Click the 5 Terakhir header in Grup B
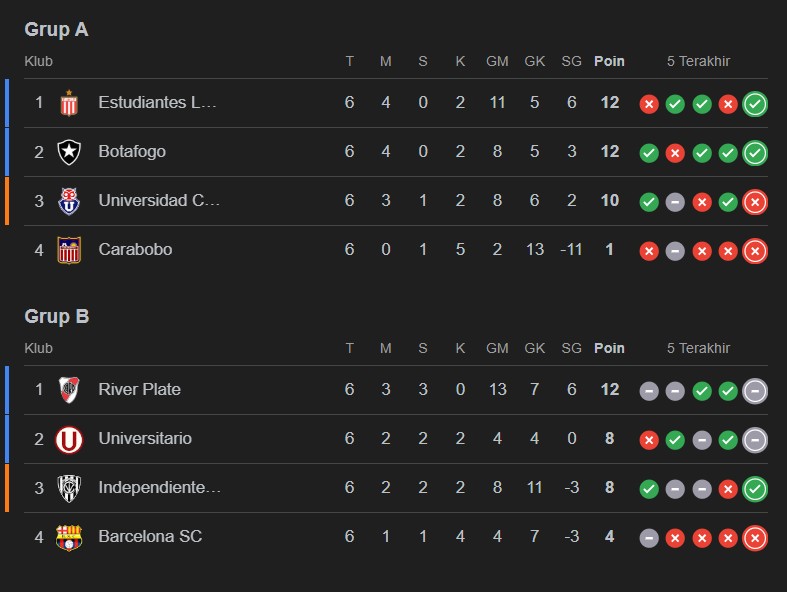 click(698, 348)
